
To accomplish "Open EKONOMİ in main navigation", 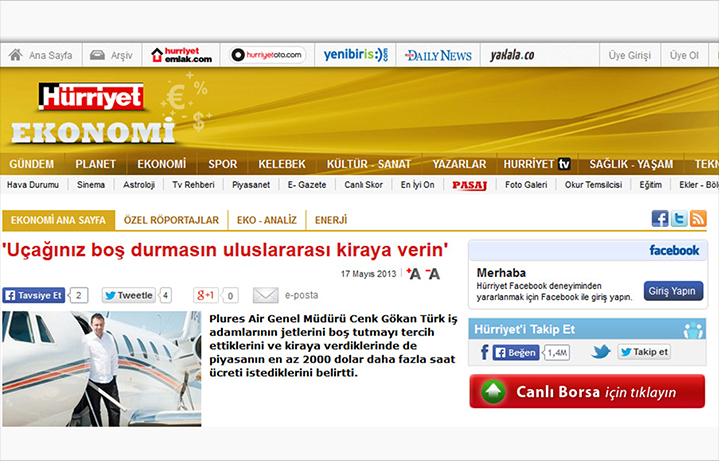I will pos(161,164).
